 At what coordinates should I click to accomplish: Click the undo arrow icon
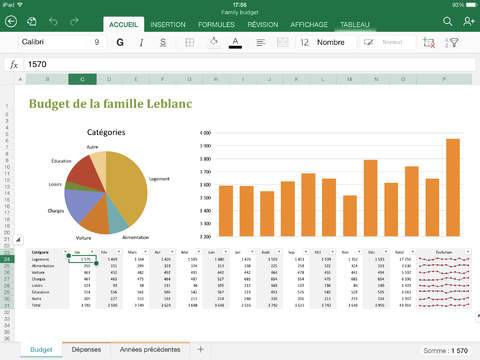click(53, 22)
